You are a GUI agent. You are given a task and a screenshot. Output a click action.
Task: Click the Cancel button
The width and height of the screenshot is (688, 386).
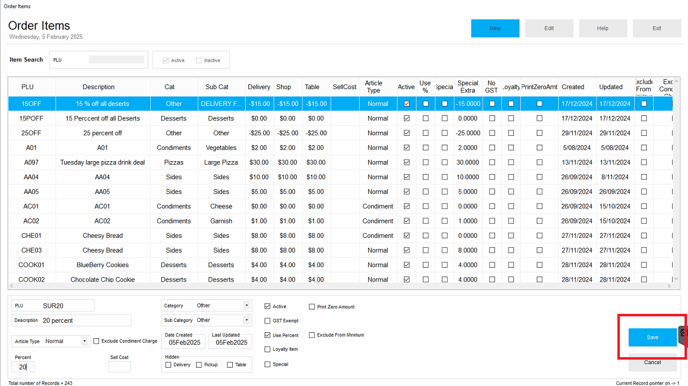[652, 362]
